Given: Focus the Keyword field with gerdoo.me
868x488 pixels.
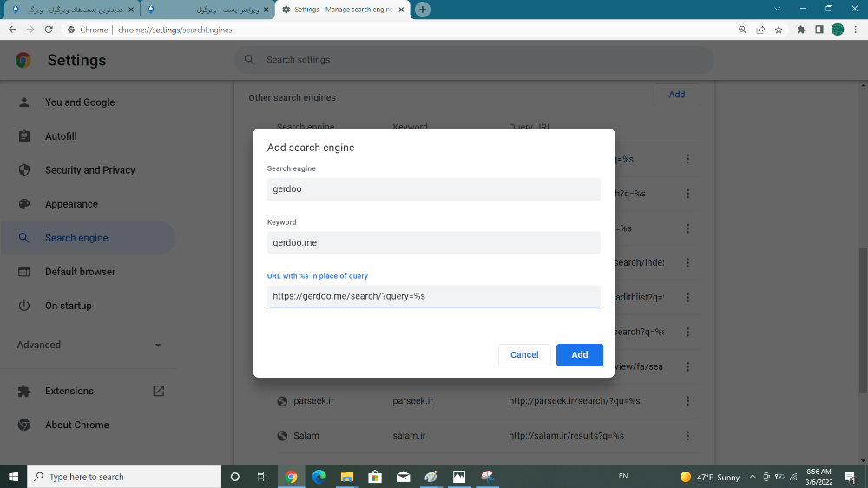Looking at the screenshot, I should (x=433, y=242).
